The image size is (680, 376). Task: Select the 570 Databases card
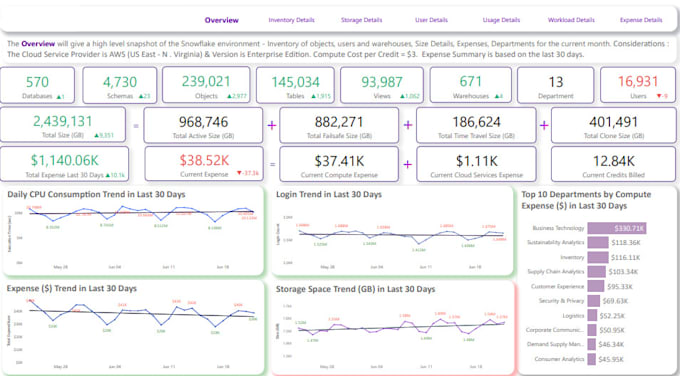(37, 85)
